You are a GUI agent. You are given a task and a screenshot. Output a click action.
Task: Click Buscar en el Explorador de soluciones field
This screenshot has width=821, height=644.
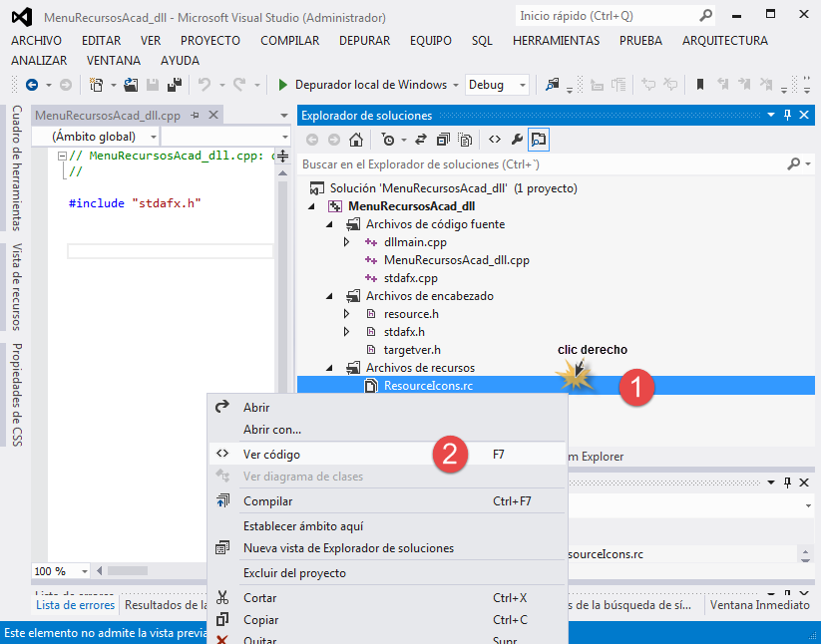541,164
